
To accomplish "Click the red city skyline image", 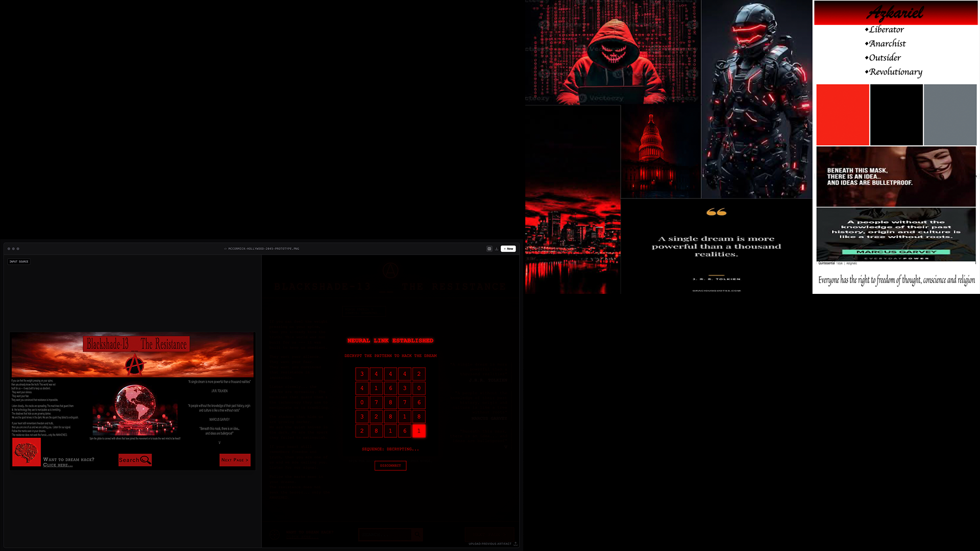I will 573,199.
